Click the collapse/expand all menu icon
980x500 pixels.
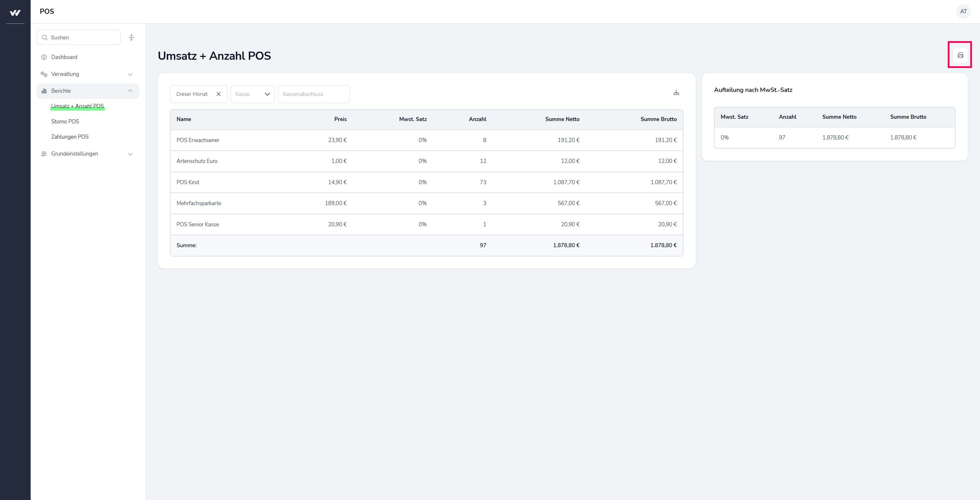131,37
